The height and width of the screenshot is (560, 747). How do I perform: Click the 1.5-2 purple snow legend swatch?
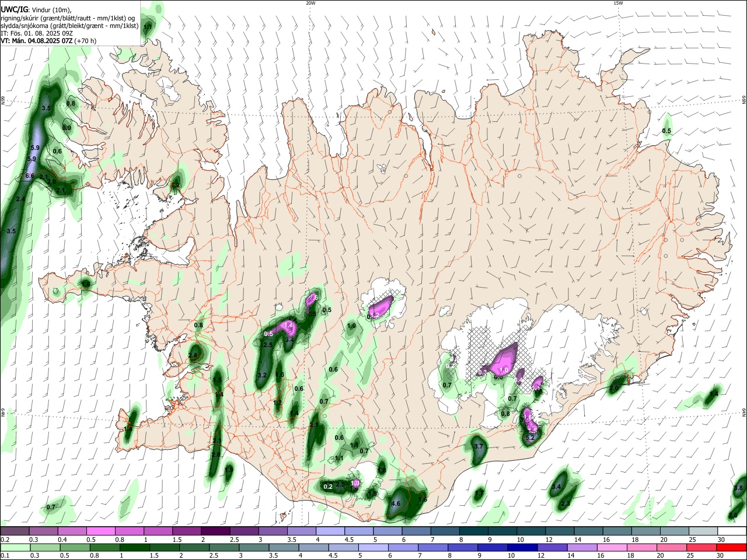186,531
